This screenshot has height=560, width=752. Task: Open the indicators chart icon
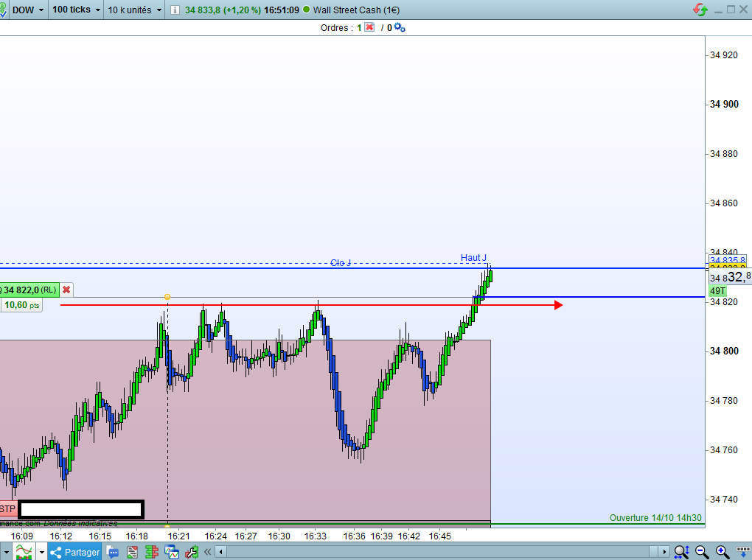click(24, 552)
